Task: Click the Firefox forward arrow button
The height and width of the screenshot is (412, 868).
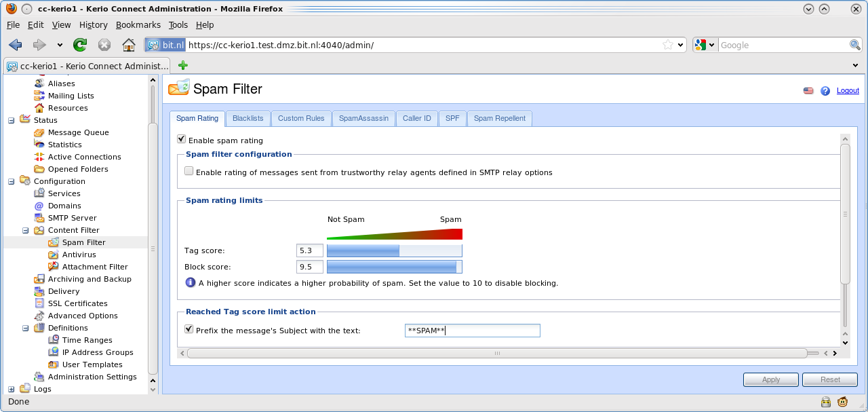Action: point(39,45)
